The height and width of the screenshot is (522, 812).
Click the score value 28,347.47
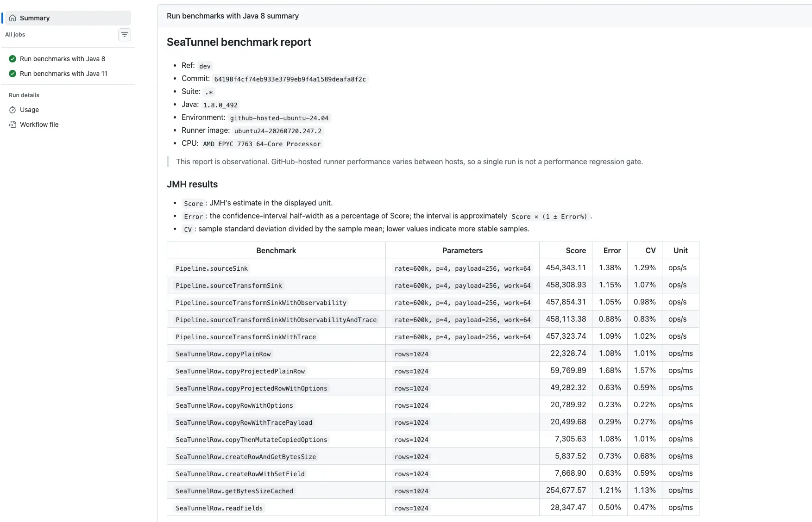(x=568, y=507)
